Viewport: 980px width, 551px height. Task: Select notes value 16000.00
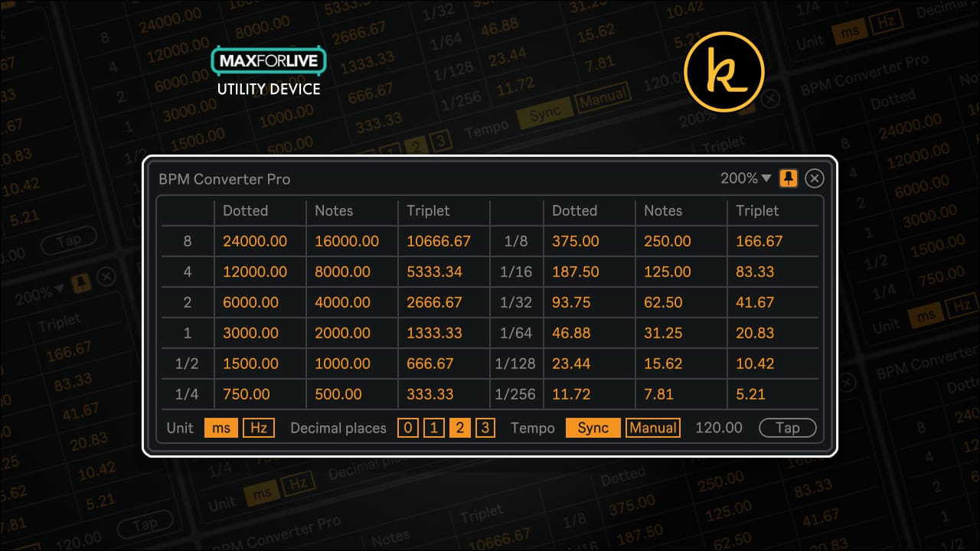click(x=347, y=241)
